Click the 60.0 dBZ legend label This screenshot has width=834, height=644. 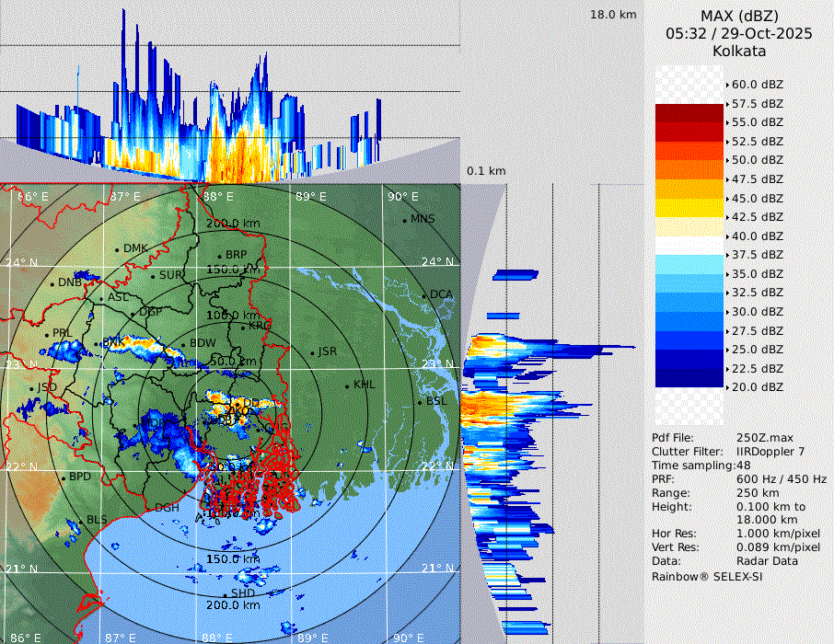757,85
